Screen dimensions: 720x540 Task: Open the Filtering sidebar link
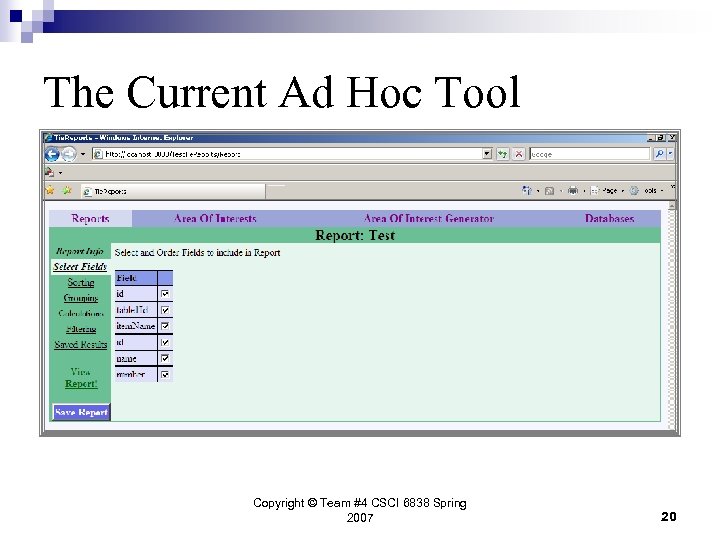click(81, 329)
